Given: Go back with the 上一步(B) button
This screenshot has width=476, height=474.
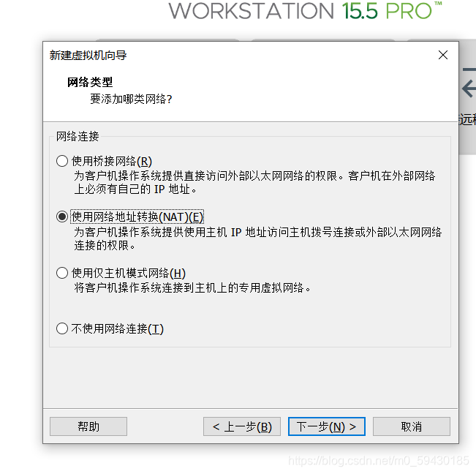Looking at the screenshot, I should [x=241, y=426].
